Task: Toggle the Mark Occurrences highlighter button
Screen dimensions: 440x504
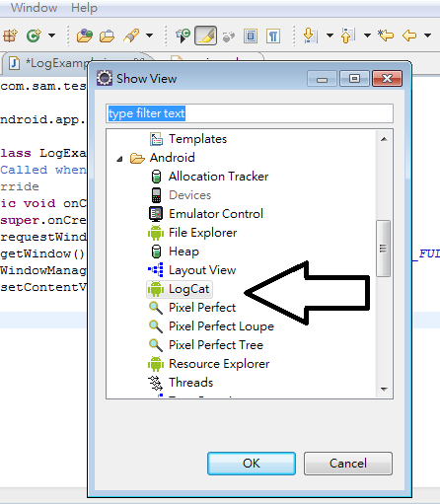Action: pos(205,36)
